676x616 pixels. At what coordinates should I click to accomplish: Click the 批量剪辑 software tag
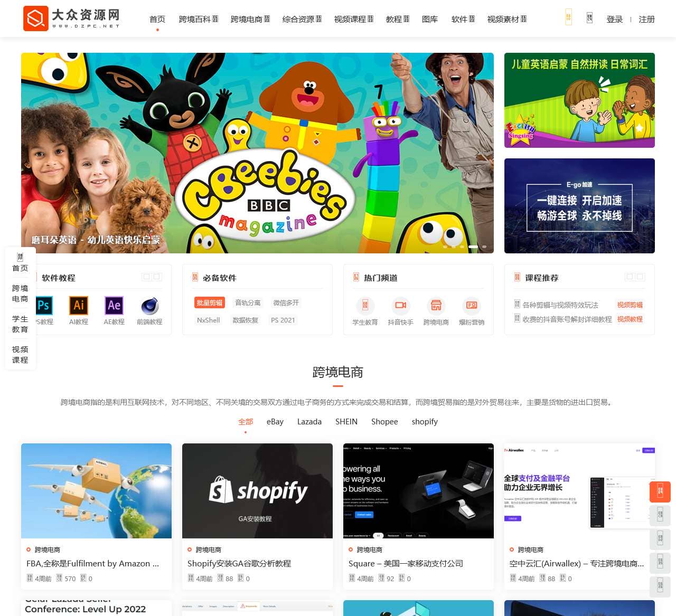(210, 302)
